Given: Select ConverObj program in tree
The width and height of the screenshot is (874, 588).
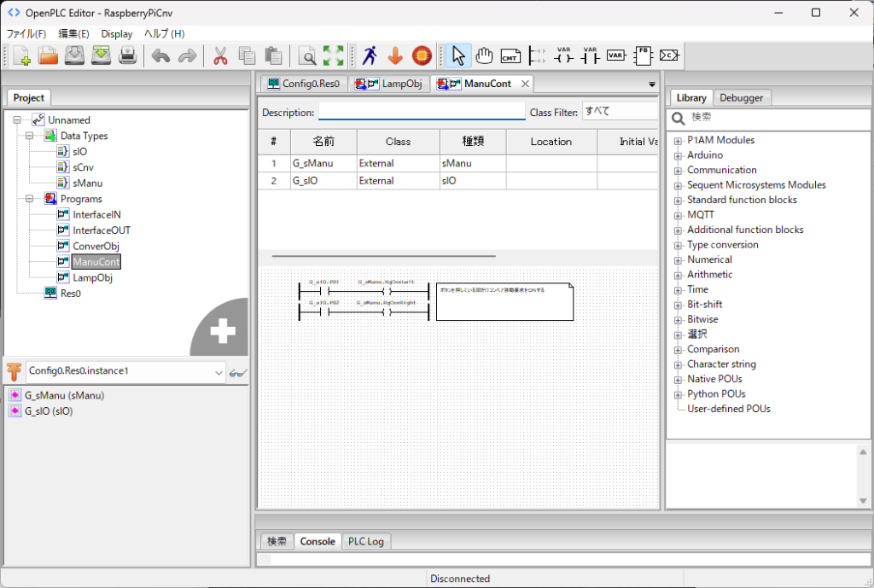Looking at the screenshot, I should click(96, 246).
